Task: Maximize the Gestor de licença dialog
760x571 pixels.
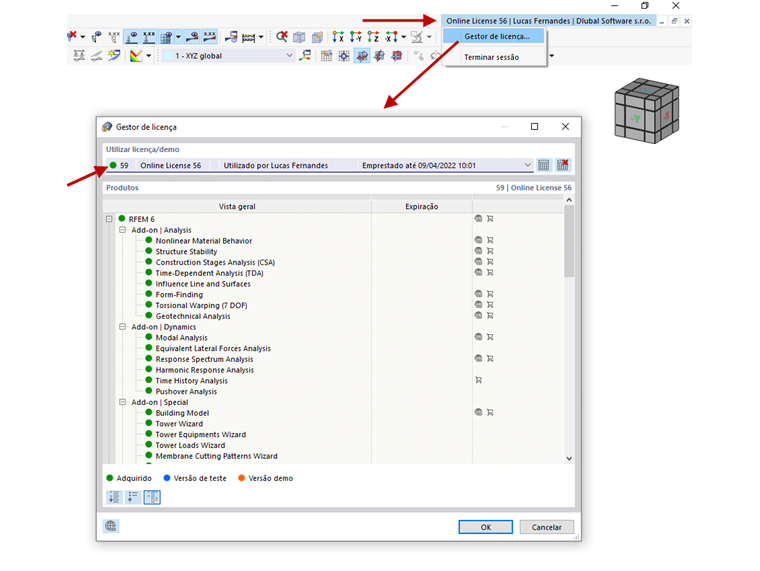Action: (x=534, y=127)
